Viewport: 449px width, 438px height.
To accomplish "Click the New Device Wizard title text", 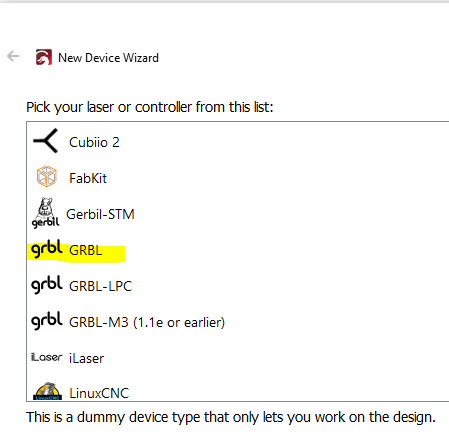I will (108, 58).
